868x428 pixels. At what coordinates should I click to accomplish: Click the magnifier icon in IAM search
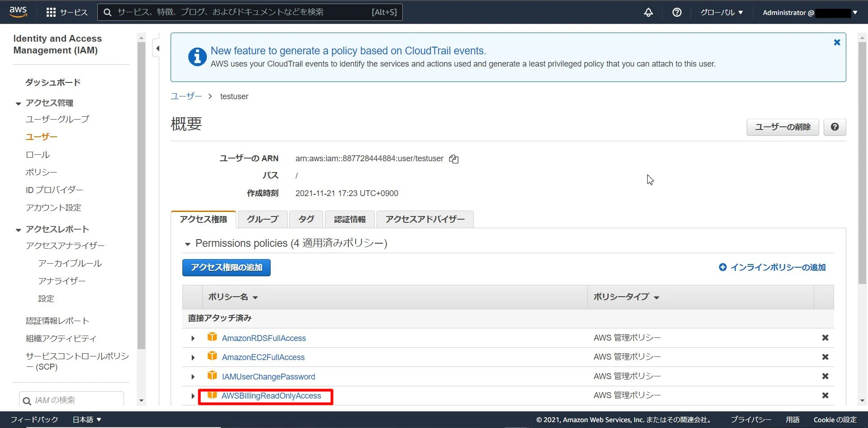(x=27, y=401)
